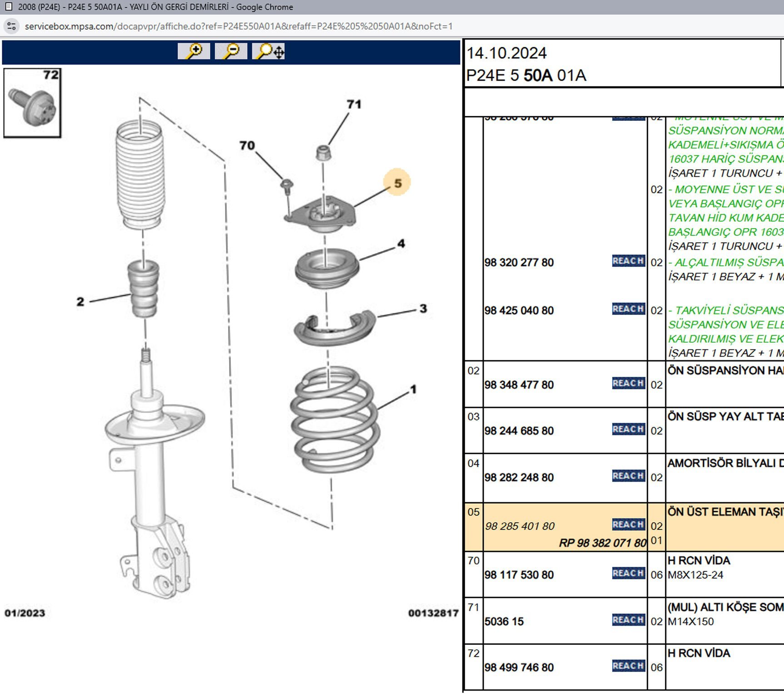Open site information icon in address bar

11,26
